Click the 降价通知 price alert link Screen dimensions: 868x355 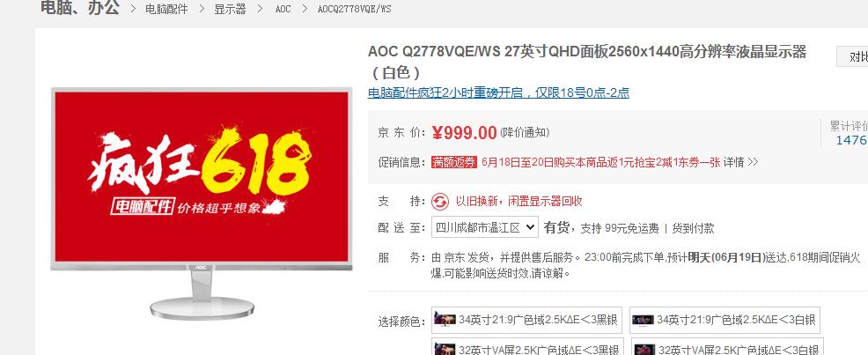(525, 133)
